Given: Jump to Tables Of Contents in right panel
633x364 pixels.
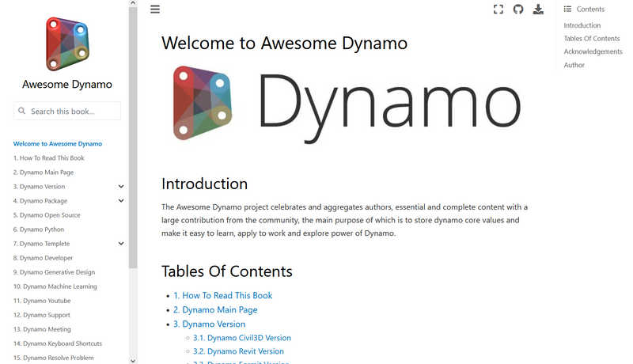Looking at the screenshot, I should [x=591, y=38].
